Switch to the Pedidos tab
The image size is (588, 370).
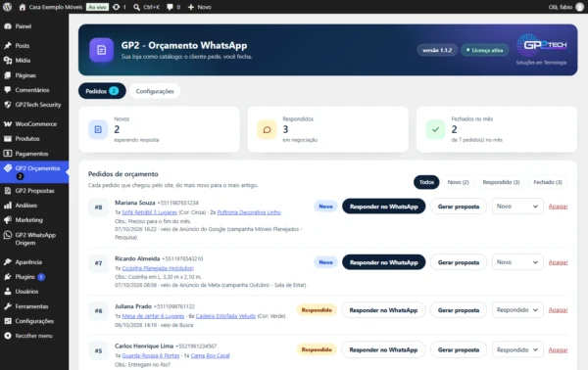102,91
